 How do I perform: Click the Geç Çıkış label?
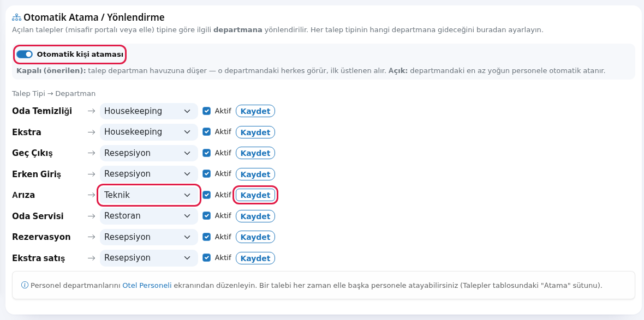point(32,153)
